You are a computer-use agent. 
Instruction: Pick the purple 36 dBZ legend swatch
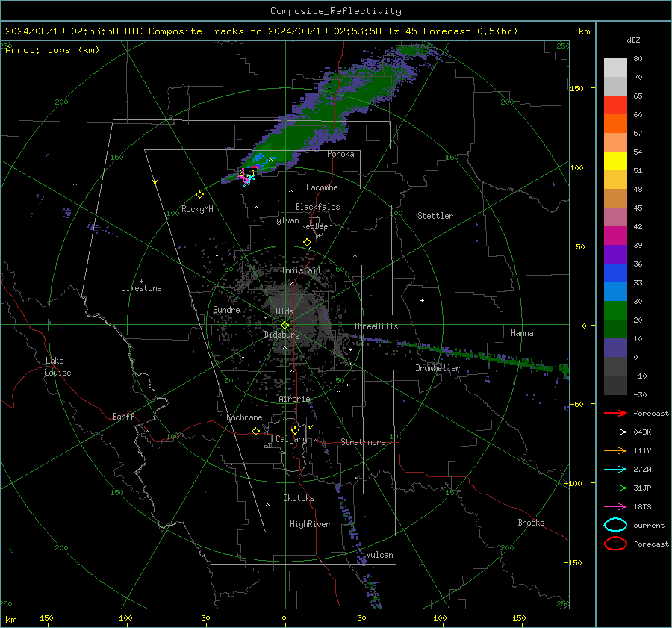(615, 254)
